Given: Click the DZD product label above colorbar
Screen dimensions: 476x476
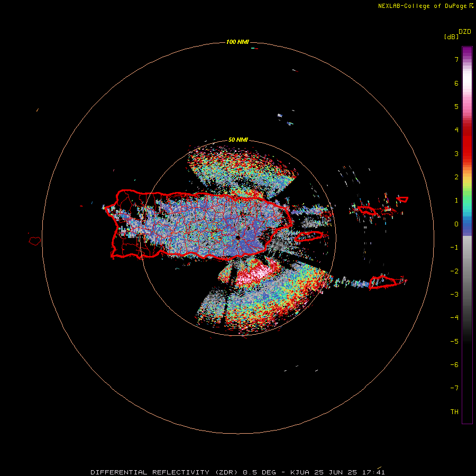Looking at the screenshot, I should [x=465, y=32].
